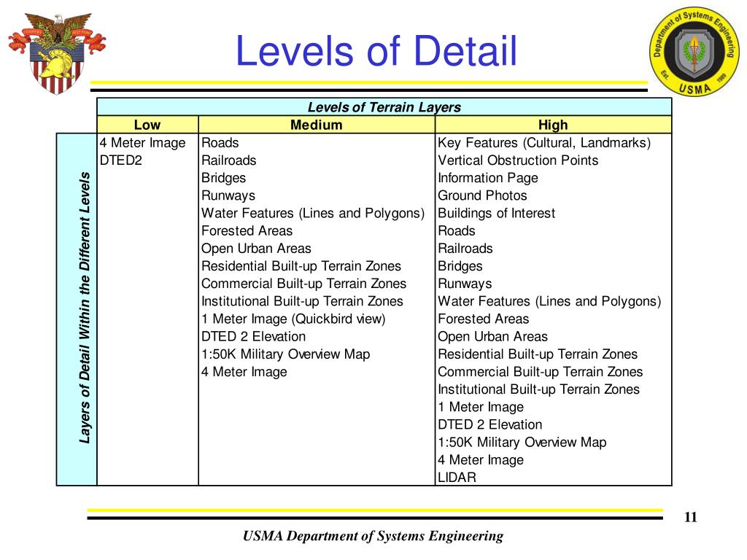The image size is (747, 560).
Task: Click 'Forested Areas' under Medium
Action: pos(247,231)
